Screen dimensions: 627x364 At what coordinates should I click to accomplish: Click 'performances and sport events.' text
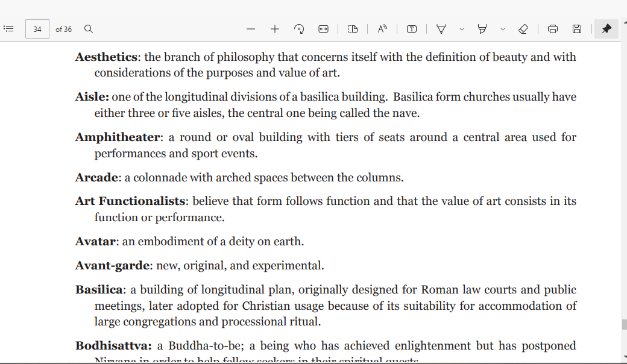176,154
